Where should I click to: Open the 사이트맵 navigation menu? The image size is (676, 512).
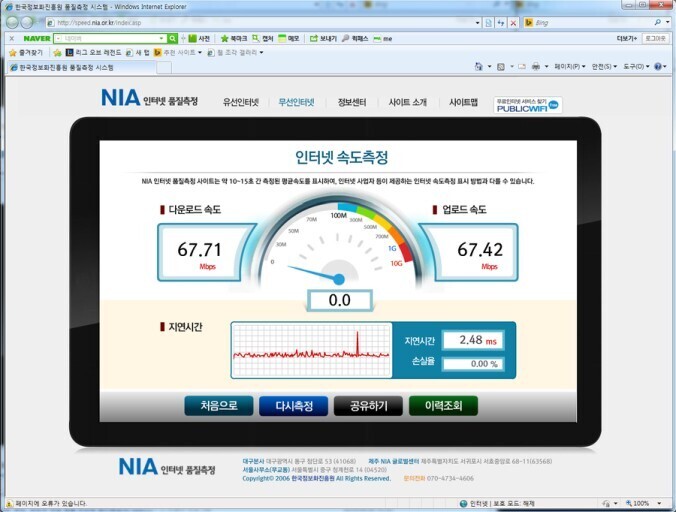coord(463,103)
